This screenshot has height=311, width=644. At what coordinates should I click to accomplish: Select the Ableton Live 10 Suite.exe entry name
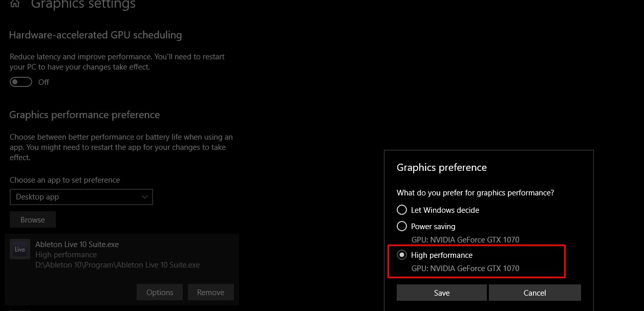(77, 245)
